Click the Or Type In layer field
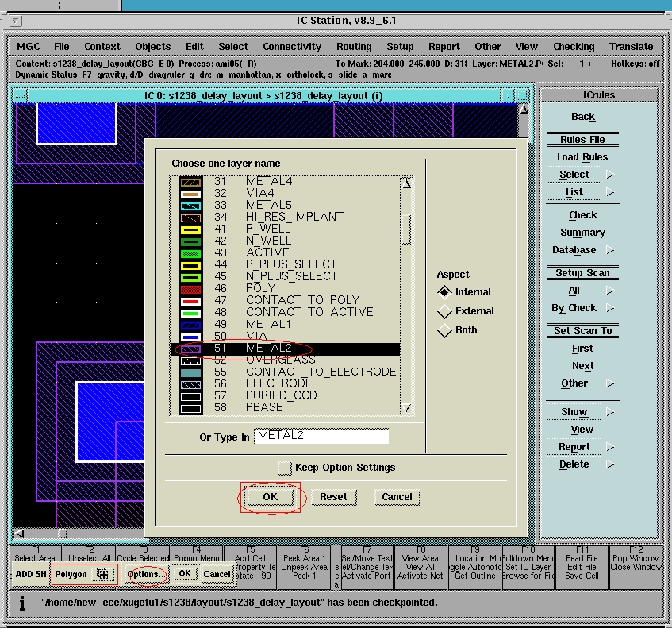Screen dimensions: 672x628 pyautogui.click(x=321, y=436)
